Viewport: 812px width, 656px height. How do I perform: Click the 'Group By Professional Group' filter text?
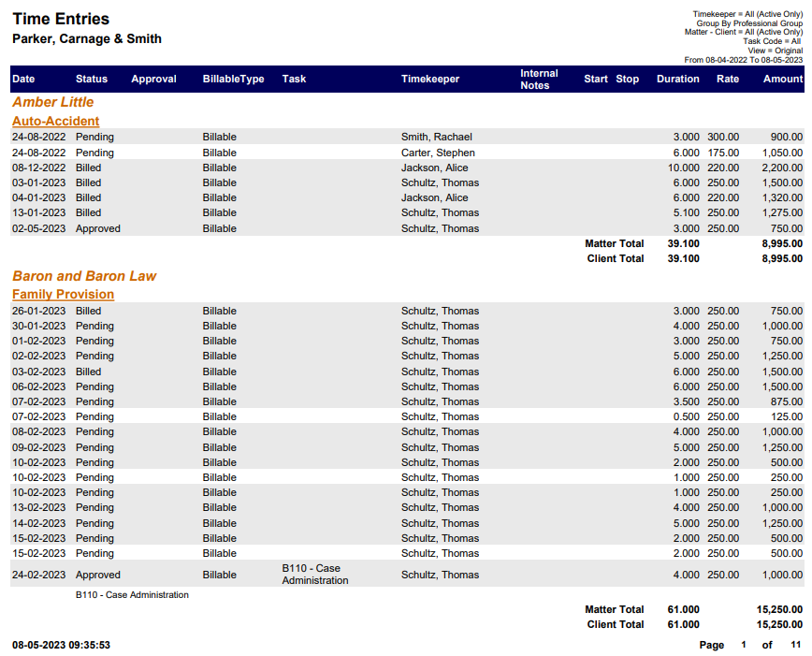749,23
